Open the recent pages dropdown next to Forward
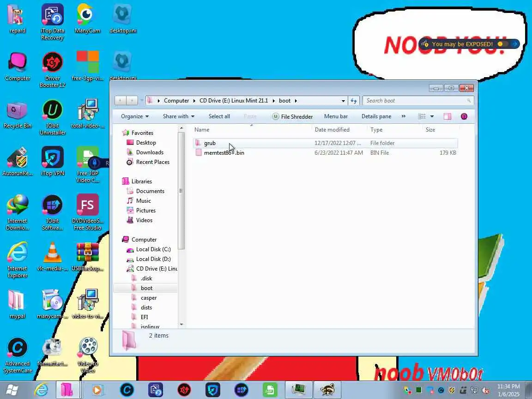Viewport: 532px width, 399px height. [x=142, y=101]
